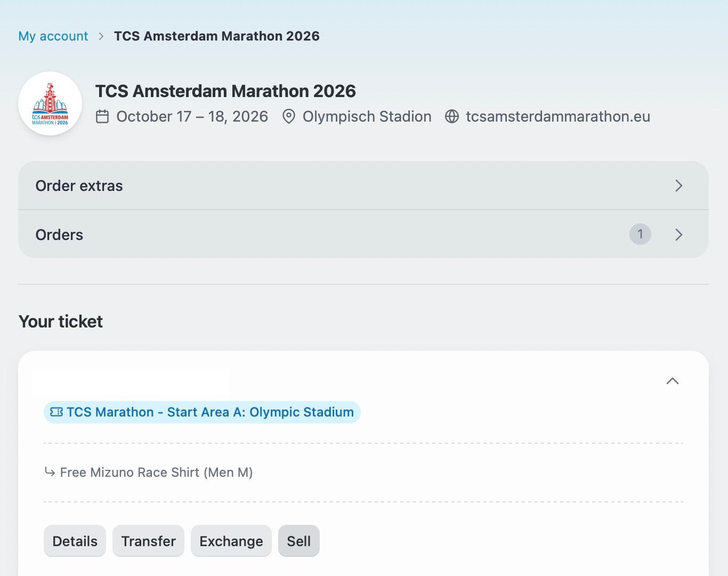Open the Orders row

point(363,234)
